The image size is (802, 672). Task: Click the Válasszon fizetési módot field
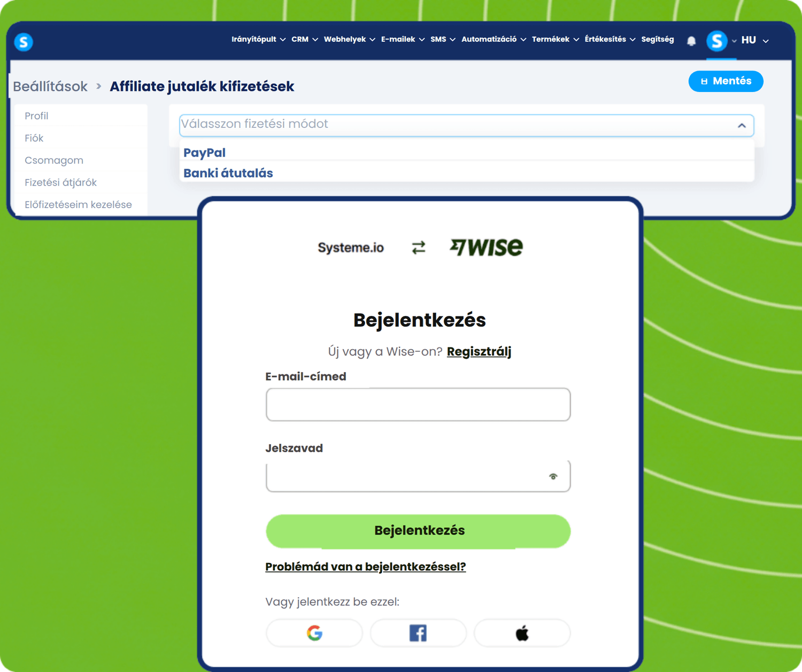[x=466, y=125]
